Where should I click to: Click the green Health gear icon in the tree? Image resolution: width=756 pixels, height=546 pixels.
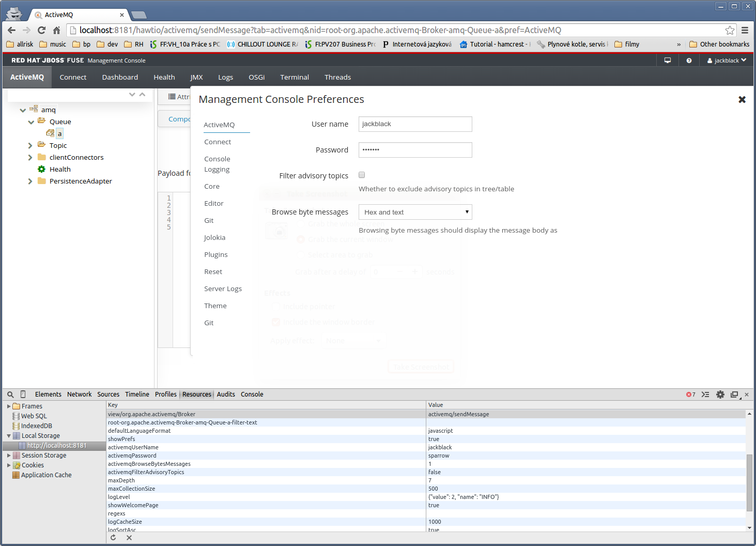tap(42, 169)
